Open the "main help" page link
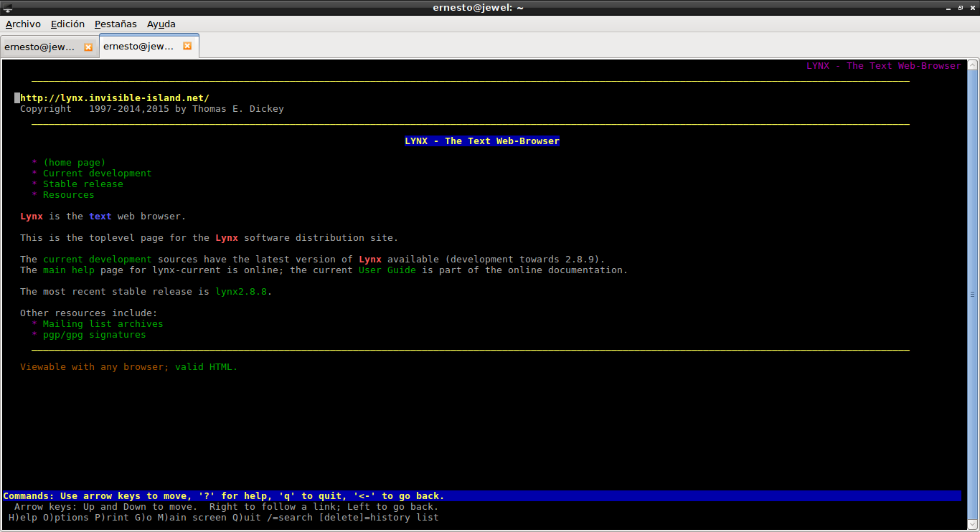The image size is (980, 532). pyautogui.click(x=68, y=270)
